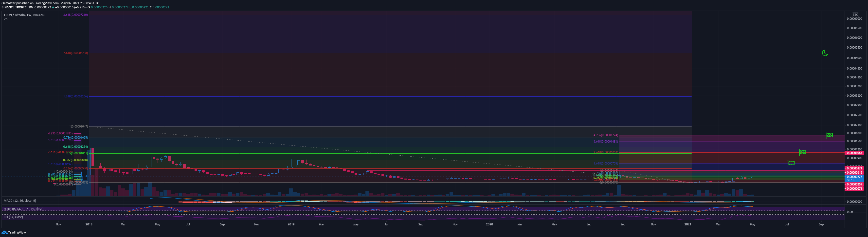Viewport: 868px width, 237px height.
Task: Click 0.00006000 on the price axis
Action: 854,38
